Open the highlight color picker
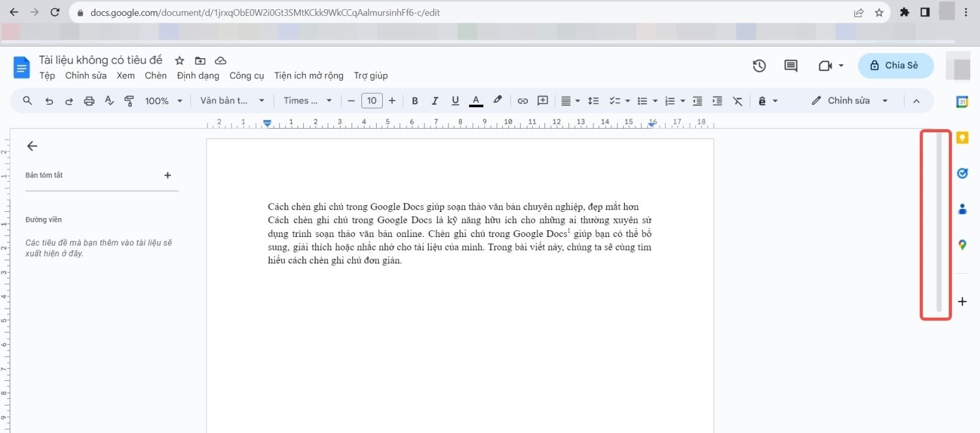The width and height of the screenshot is (980, 433). point(497,100)
